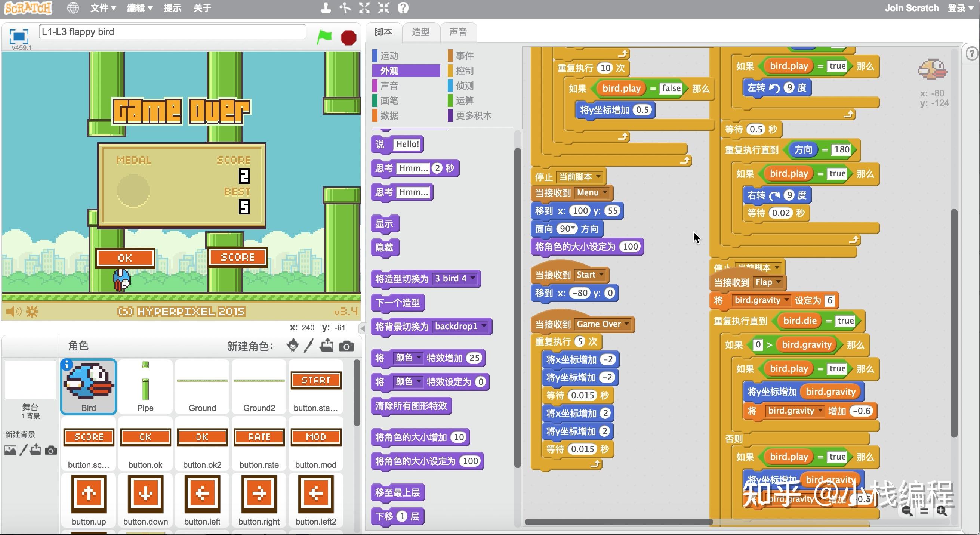The width and height of the screenshot is (980, 535).
Task: Open 提示 tips menu
Action: (x=172, y=8)
